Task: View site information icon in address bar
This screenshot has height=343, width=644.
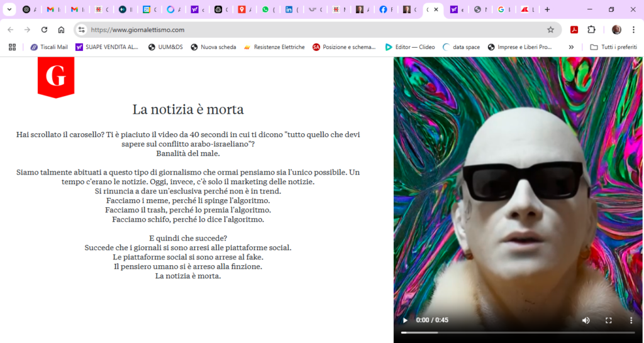Action: (x=82, y=30)
